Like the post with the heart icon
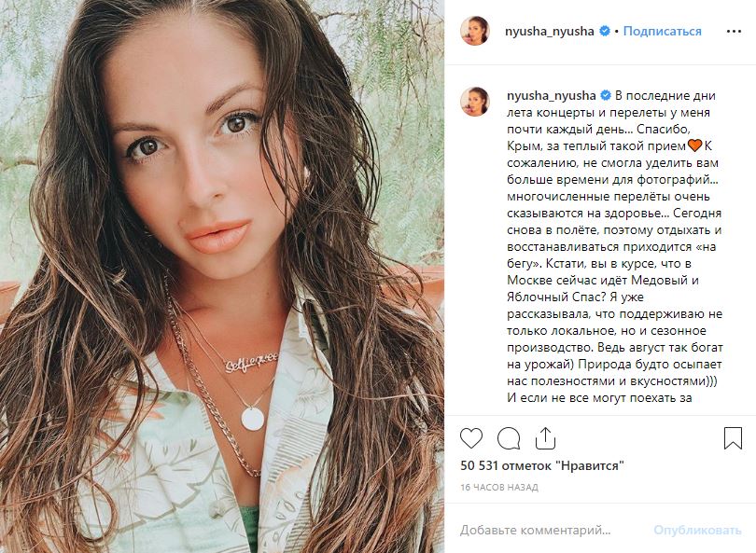The image size is (756, 553). pyautogui.click(x=472, y=438)
